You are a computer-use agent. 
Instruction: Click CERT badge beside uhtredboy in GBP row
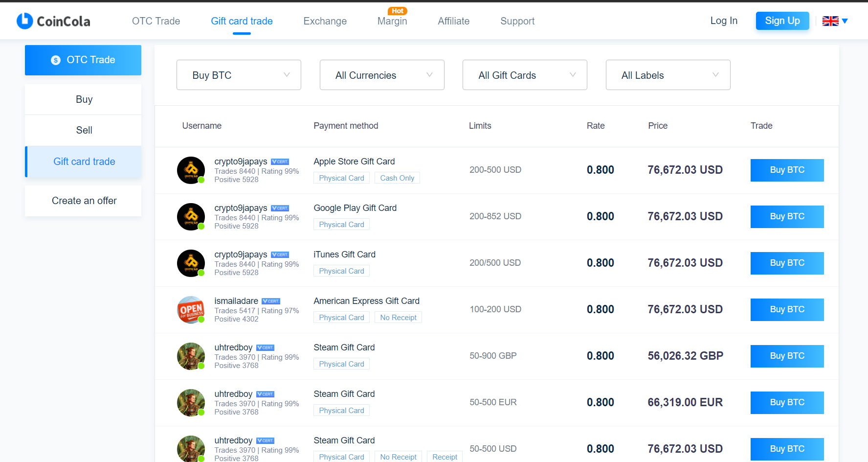tap(265, 347)
